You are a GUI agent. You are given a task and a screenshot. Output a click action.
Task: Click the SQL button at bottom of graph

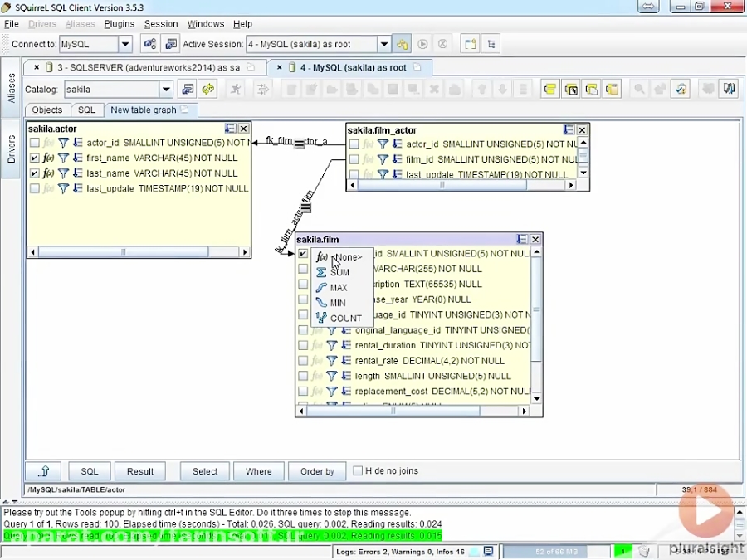click(x=90, y=471)
